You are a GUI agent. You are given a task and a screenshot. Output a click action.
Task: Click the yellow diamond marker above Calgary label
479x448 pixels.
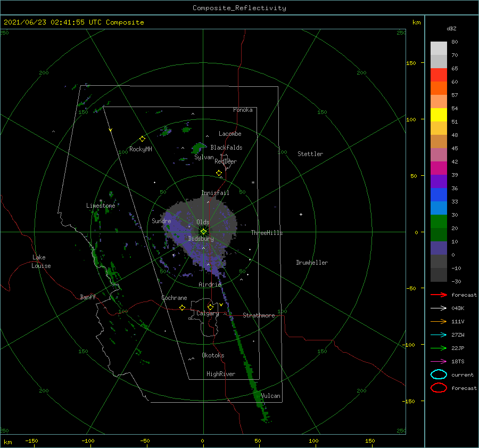pyautogui.click(x=210, y=307)
